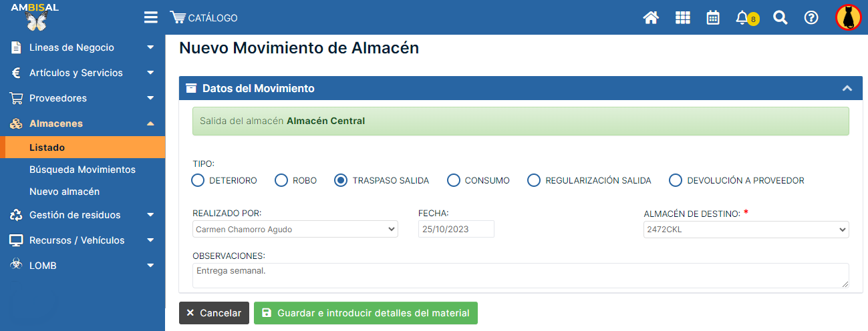Open the calendar icon in header
Screen dimensions: 868x331
(713, 18)
